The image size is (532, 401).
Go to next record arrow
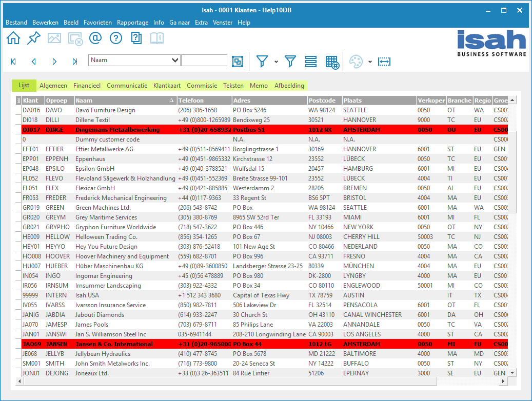pyautogui.click(x=54, y=62)
